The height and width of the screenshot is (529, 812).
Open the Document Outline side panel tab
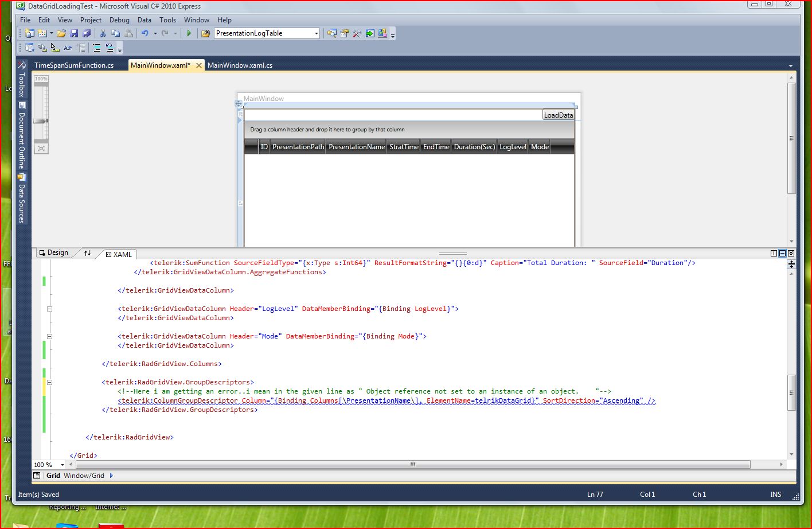click(22, 135)
